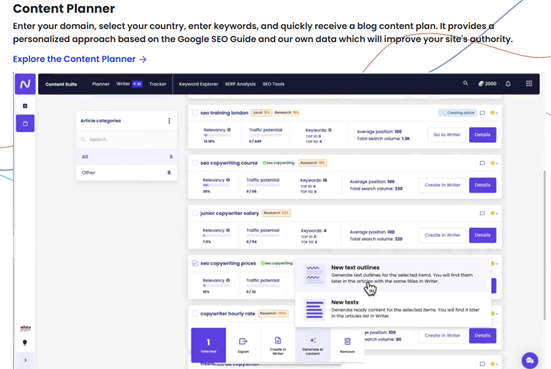Check the seo training london checkbox
Viewport: 551px width, 369px height.
coord(195,113)
